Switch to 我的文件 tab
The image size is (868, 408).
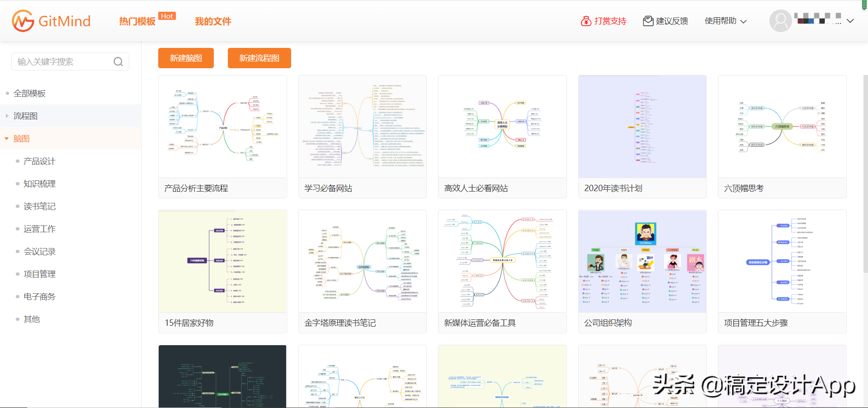tap(213, 21)
